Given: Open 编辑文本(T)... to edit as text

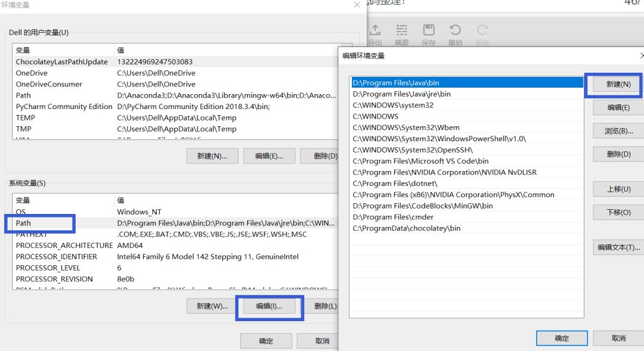Looking at the screenshot, I should (618, 247).
